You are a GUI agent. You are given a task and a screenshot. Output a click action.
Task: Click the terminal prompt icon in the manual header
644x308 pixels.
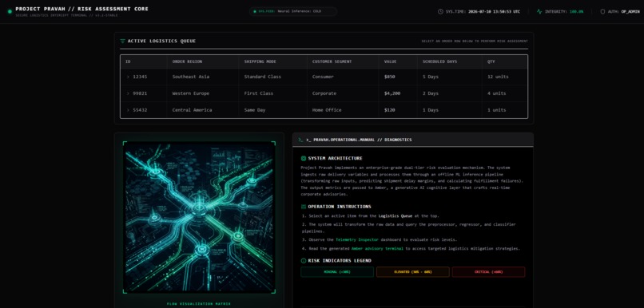point(301,140)
